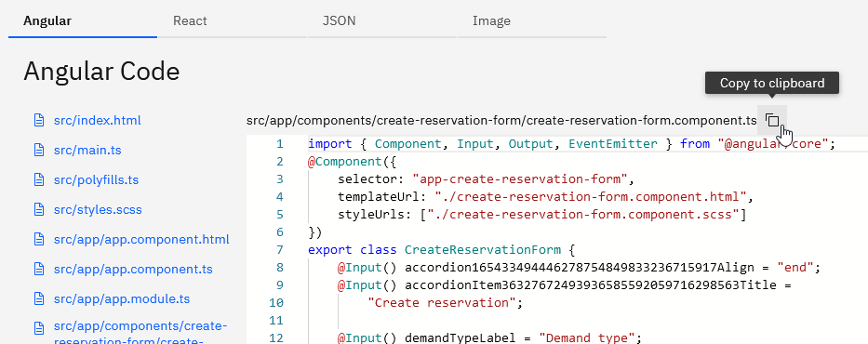Click styleUrls value on line 5
Viewport: 868px width, 344px height.
[583, 214]
